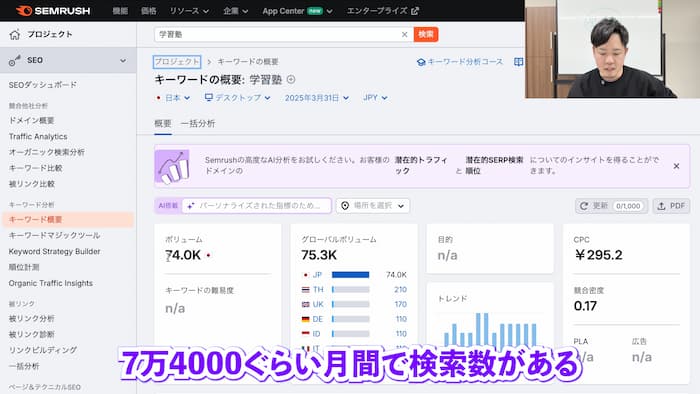Click the JP volume bar in global volume

[x=350, y=275]
